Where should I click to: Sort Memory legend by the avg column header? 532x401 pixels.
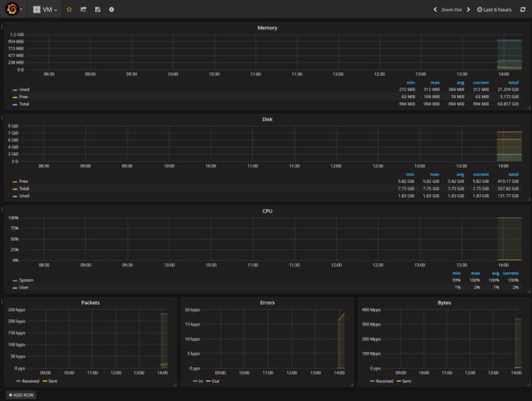(460, 83)
